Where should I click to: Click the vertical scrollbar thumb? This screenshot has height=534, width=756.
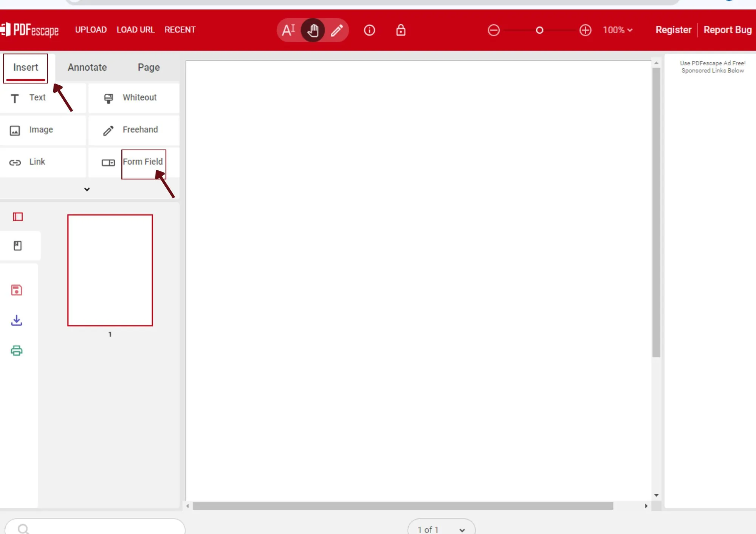pos(656,212)
